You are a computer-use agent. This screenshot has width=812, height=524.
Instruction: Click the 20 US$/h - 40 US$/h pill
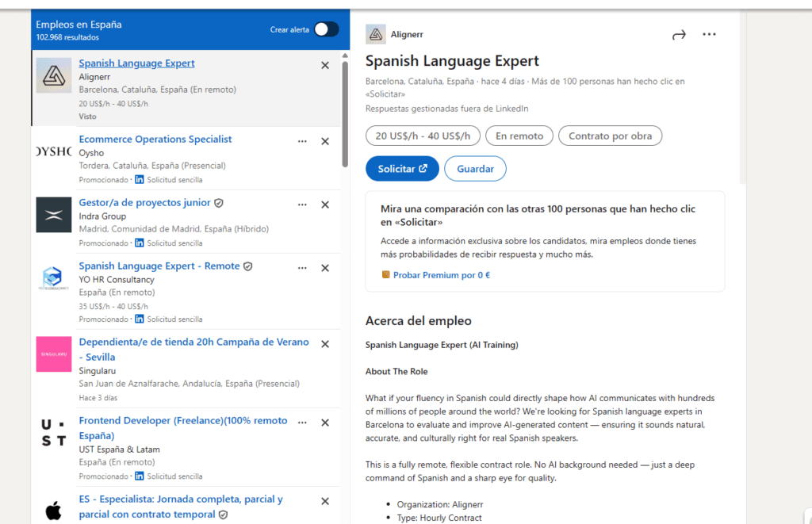coord(423,136)
